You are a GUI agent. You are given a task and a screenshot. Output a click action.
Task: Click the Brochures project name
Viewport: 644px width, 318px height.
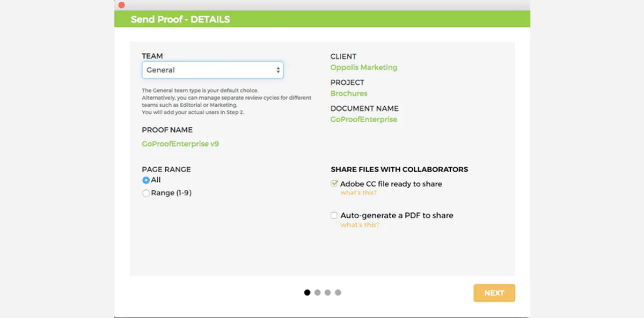pyautogui.click(x=349, y=93)
